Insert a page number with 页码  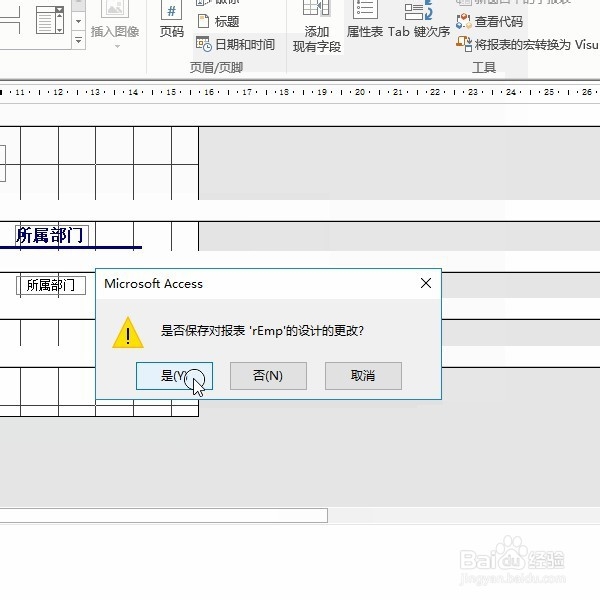(171, 19)
